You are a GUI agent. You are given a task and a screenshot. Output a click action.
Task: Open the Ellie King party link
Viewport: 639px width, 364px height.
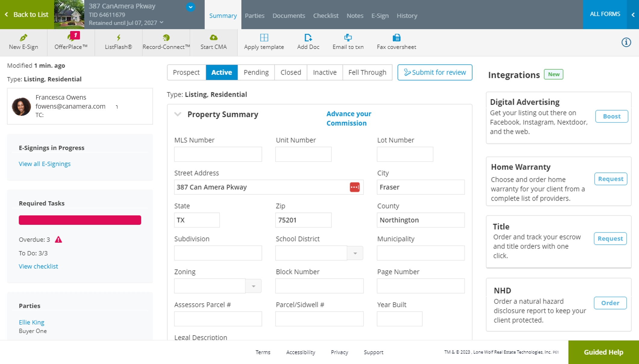(31, 322)
